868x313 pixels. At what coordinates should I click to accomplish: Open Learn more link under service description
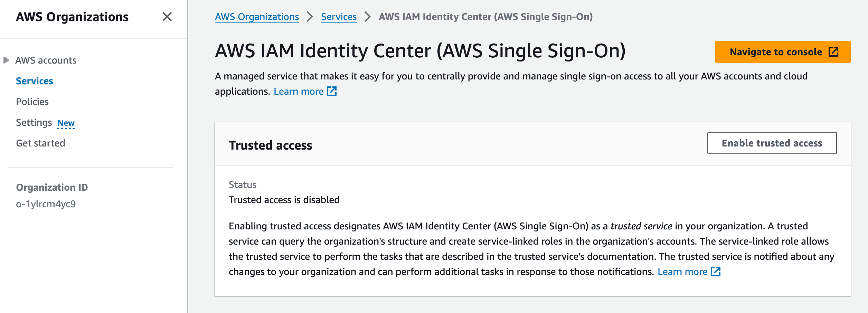[x=299, y=91]
